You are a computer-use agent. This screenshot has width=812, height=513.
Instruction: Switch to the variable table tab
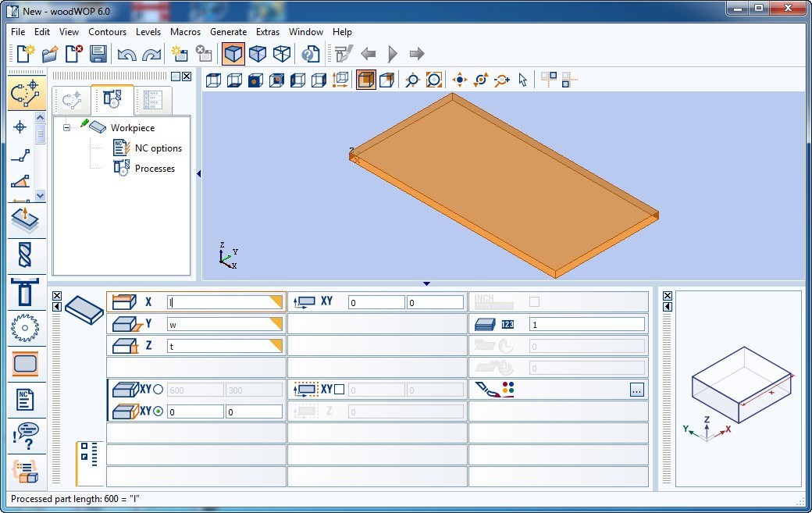point(153,100)
